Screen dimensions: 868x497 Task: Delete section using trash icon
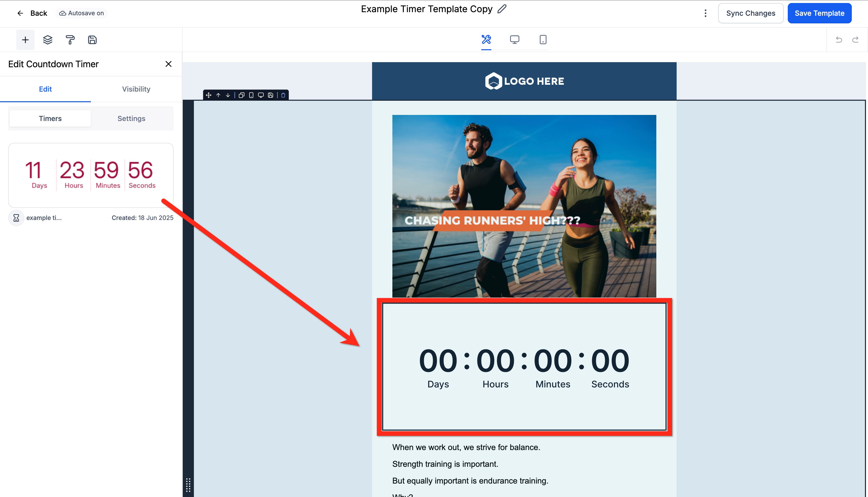coord(283,95)
